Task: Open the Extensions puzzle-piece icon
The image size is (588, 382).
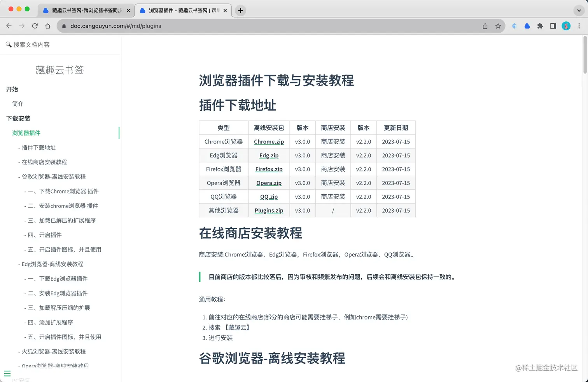Action: click(x=540, y=26)
